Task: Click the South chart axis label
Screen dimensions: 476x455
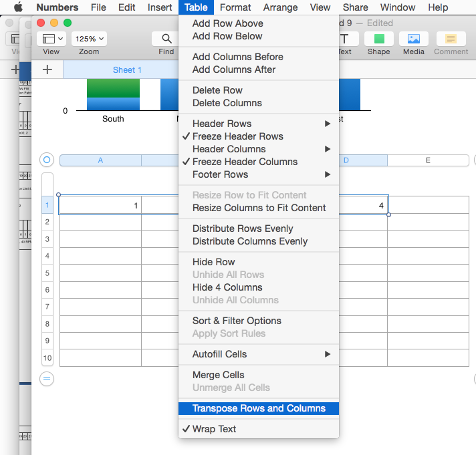Action: (x=113, y=119)
